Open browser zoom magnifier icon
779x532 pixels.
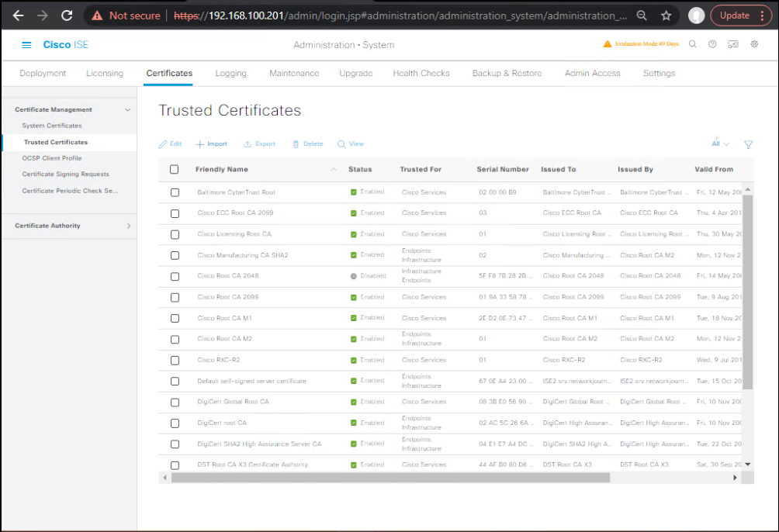click(642, 16)
